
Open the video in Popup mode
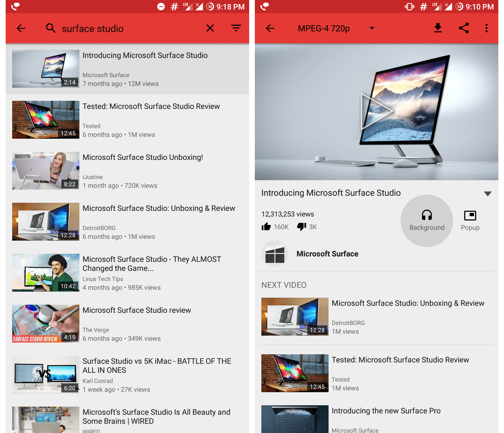tap(470, 219)
